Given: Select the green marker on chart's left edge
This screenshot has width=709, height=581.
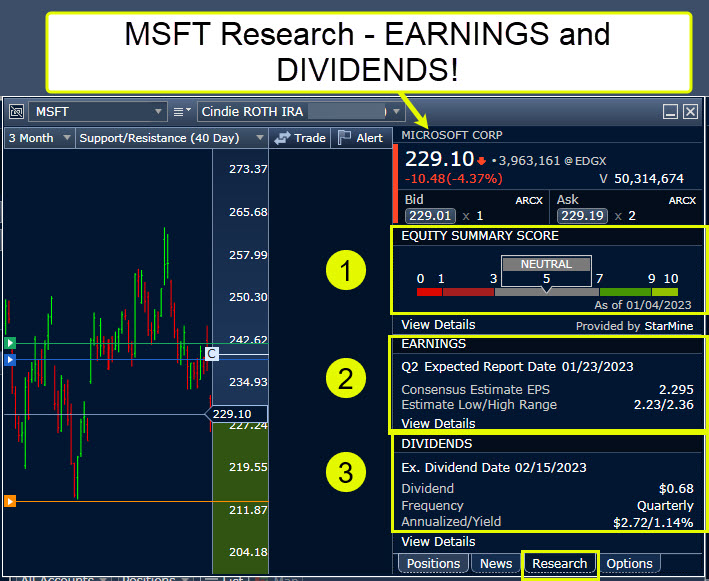Looking at the screenshot, I should pyautogui.click(x=10, y=343).
